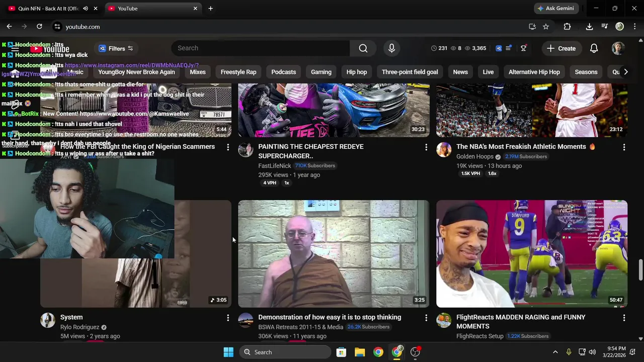644x362 pixels.
Task: Open Chrome downloads icon
Action: (589, 27)
